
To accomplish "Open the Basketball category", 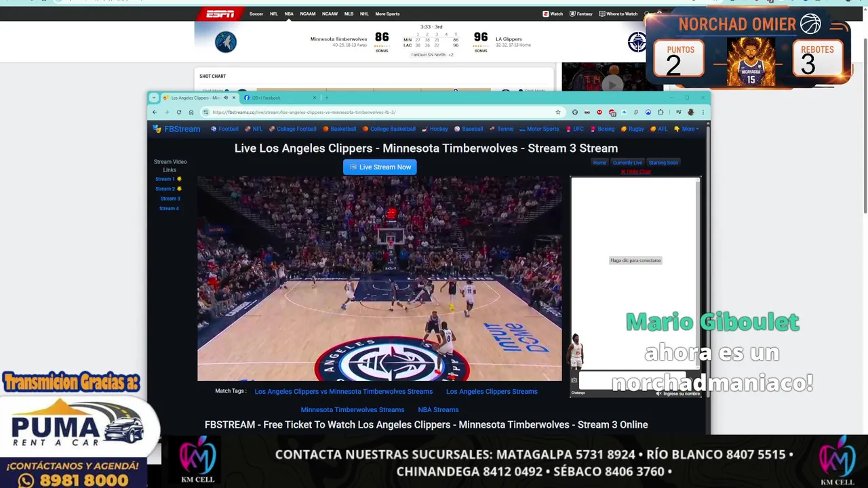I will [339, 129].
